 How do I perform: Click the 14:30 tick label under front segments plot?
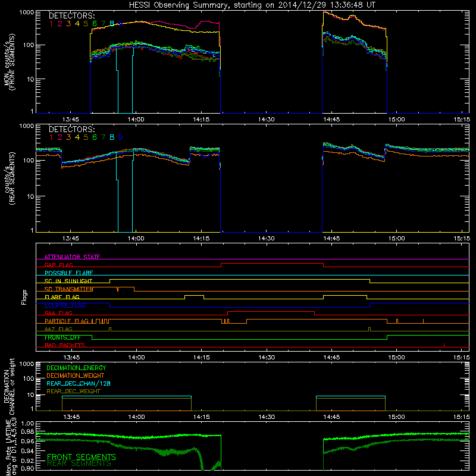[x=266, y=120]
